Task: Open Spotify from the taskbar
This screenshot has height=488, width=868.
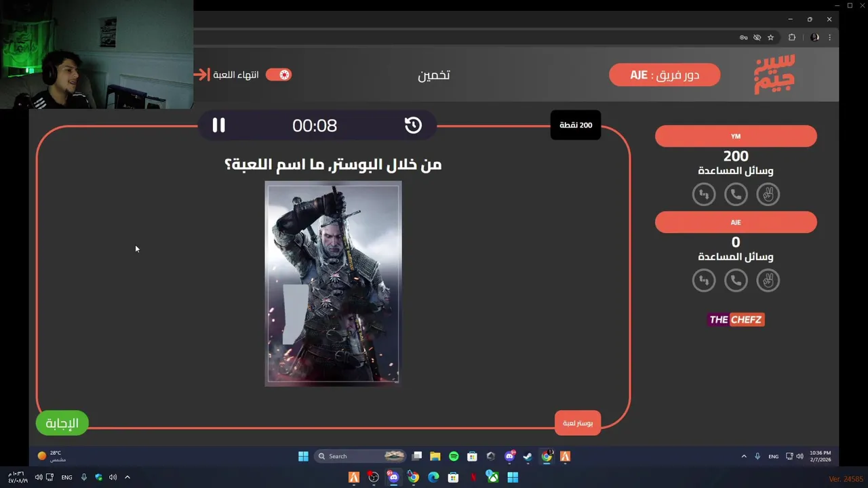Action: 454,456
